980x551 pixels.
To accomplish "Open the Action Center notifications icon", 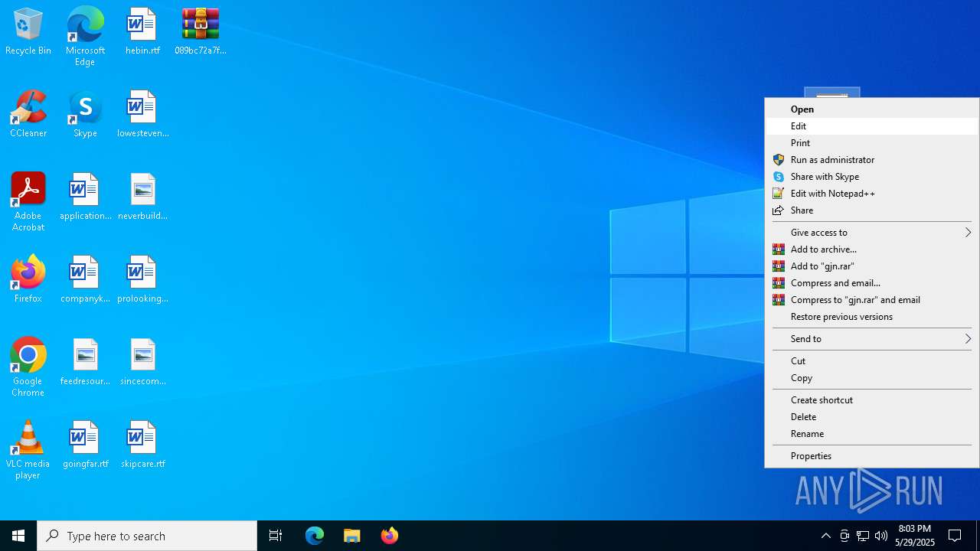I will 955,536.
